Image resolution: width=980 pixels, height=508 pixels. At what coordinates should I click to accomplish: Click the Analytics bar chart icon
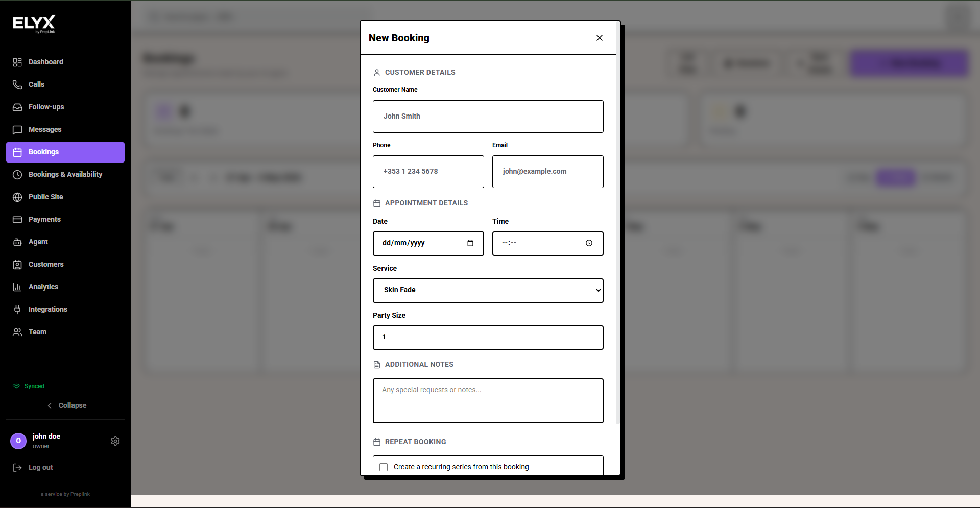tap(17, 287)
